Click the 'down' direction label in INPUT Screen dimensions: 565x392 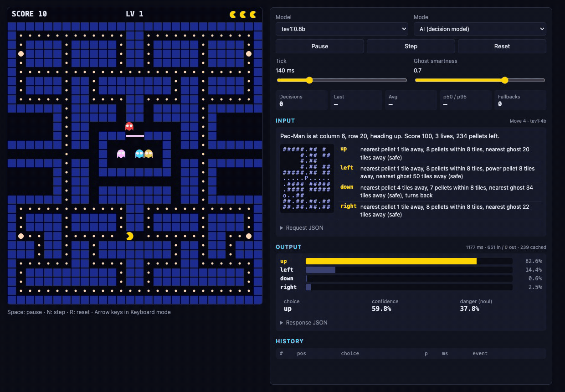347,187
